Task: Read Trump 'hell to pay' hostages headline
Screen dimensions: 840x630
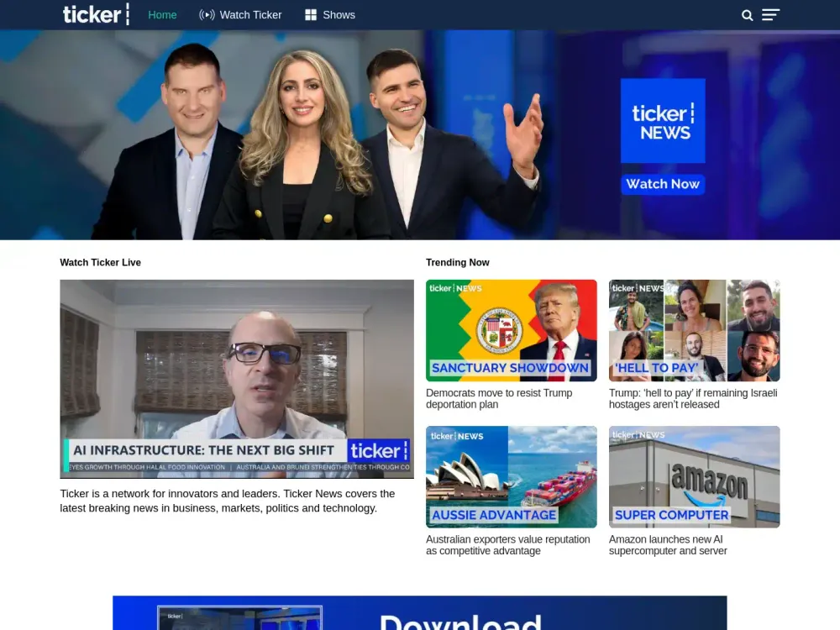Action: click(693, 399)
